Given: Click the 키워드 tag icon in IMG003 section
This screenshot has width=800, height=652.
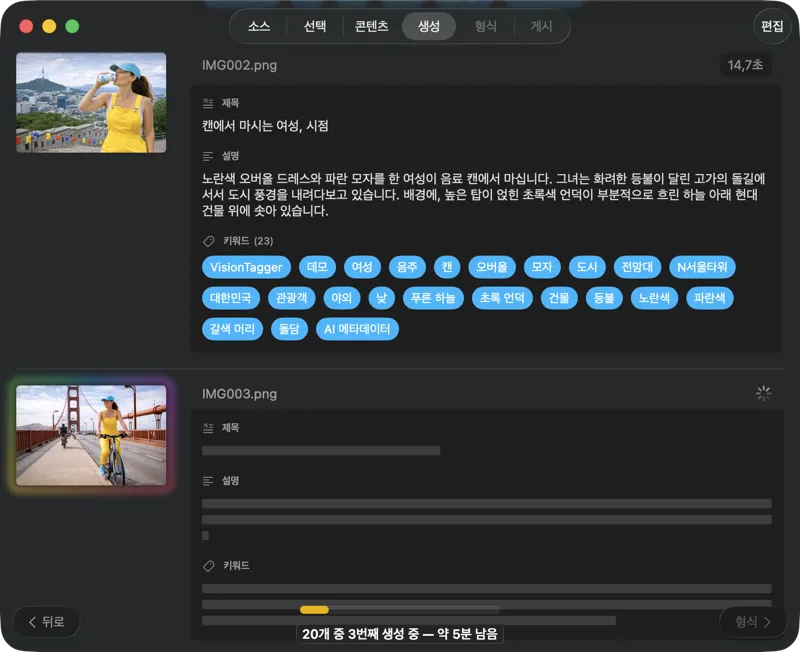Looking at the screenshot, I should coord(208,565).
